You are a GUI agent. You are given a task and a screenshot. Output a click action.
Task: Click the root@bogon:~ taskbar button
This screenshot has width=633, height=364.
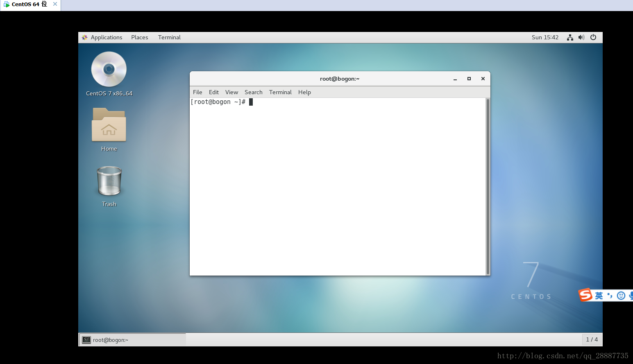[132, 340]
